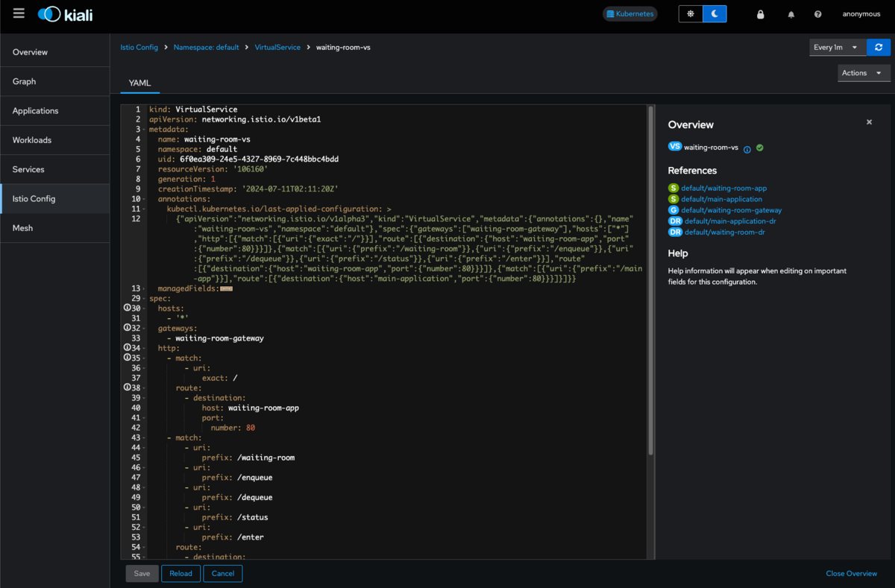The width and height of the screenshot is (895, 588).
Task: Collapse uri fold arrow on line 36
Action: [144, 368]
